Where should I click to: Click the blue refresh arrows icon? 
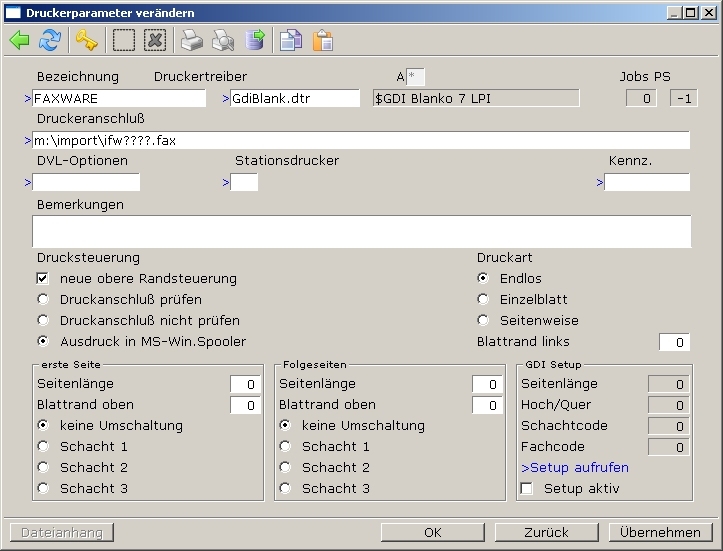tap(49, 40)
